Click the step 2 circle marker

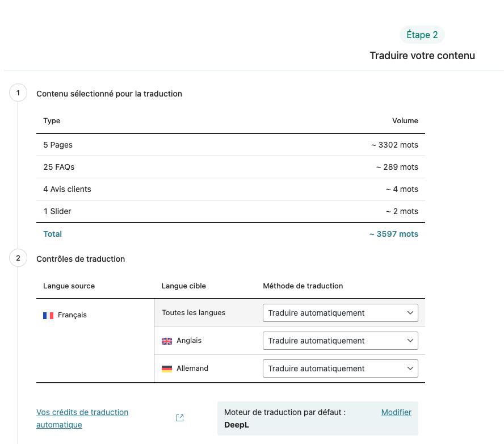pos(18,258)
